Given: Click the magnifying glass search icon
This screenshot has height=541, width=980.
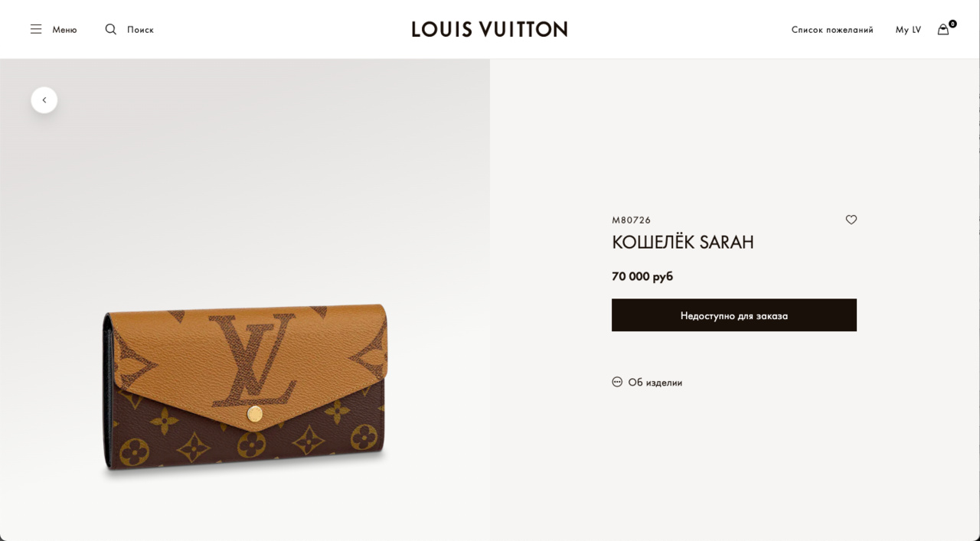Looking at the screenshot, I should [x=111, y=29].
